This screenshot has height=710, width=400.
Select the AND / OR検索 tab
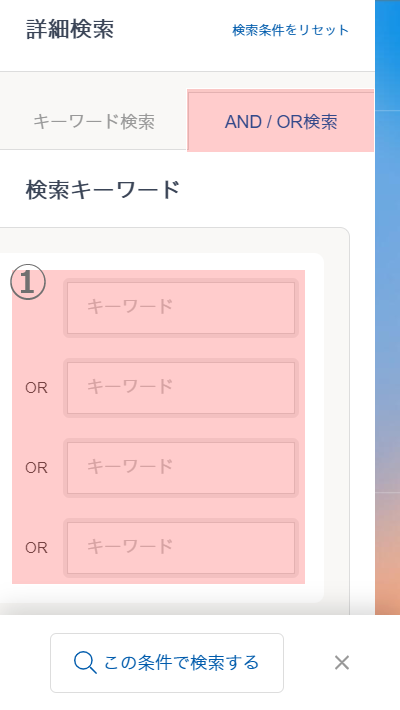pos(281,121)
